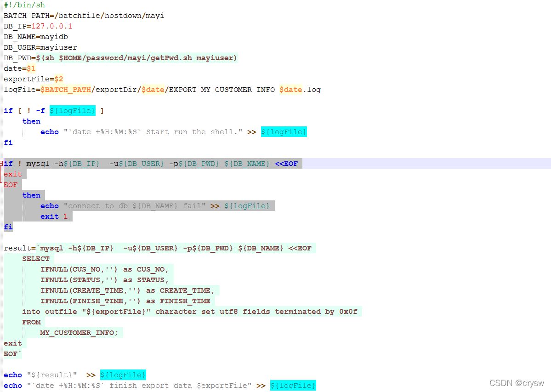This screenshot has height=392, width=551.
Task: Click 'EXPORT_MY_CUSTOMER_INFO_' in the logFile line
Action: tap(224, 90)
